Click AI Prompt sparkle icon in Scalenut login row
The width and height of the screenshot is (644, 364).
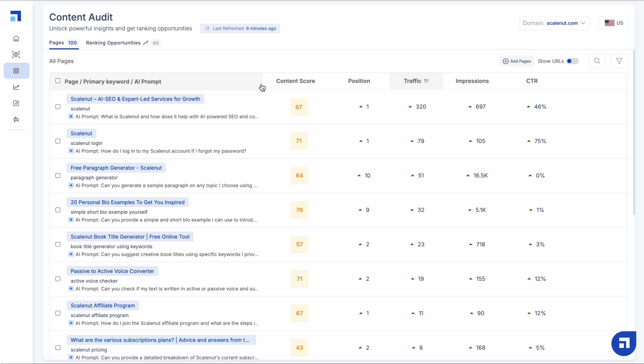[71, 151]
